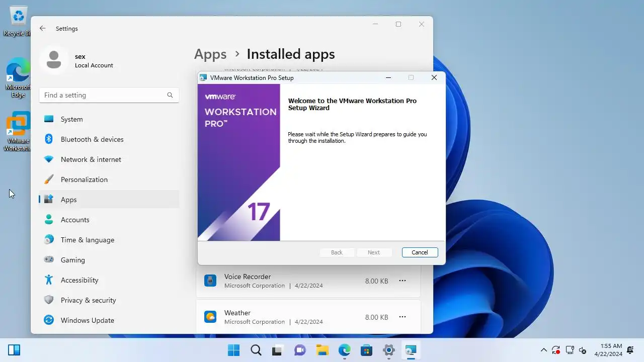Open Weather three-dot options menu
This screenshot has height=362, width=644.
(x=403, y=317)
